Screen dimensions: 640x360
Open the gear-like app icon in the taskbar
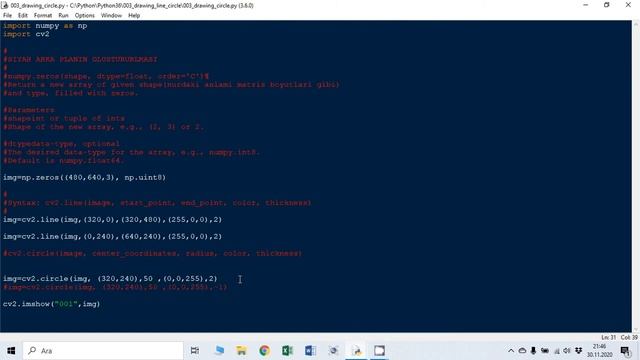pyautogui.click(x=333, y=351)
